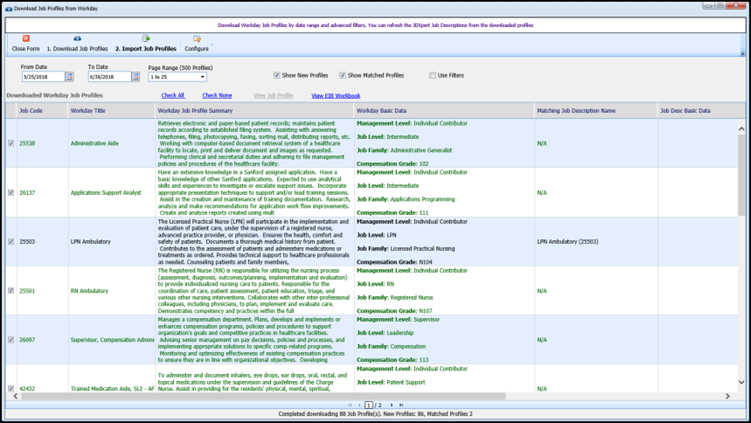The image size is (751, 423).
Task: Click the scroll right arrow
Action: click(x=728, y=396)
